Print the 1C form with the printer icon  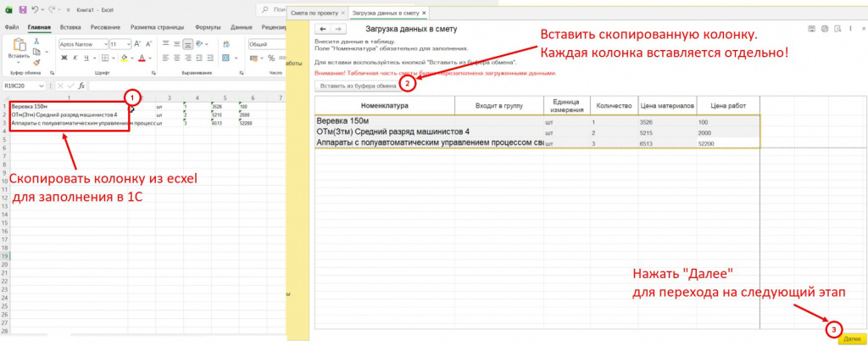[825, 29]
